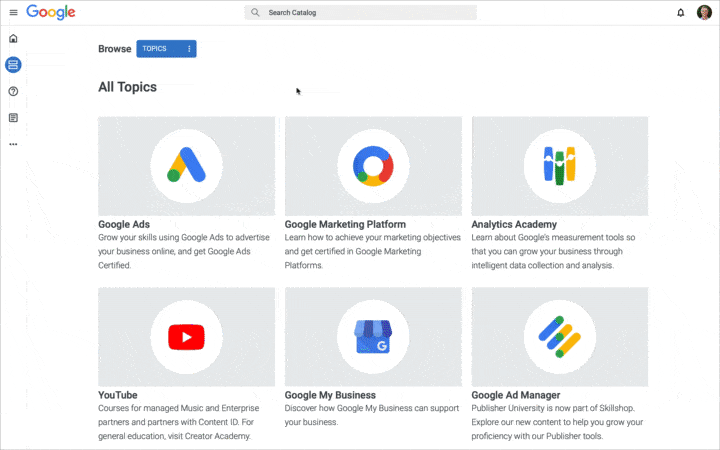Click the TOPICS button vertical dots
Screen dimensions: 720x450
point(189,49)
